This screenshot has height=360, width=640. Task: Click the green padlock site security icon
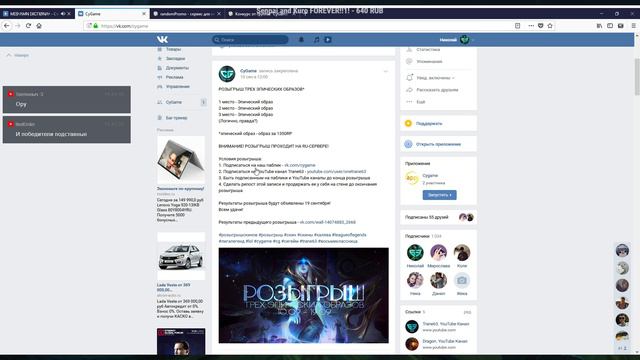pos(96,26)
